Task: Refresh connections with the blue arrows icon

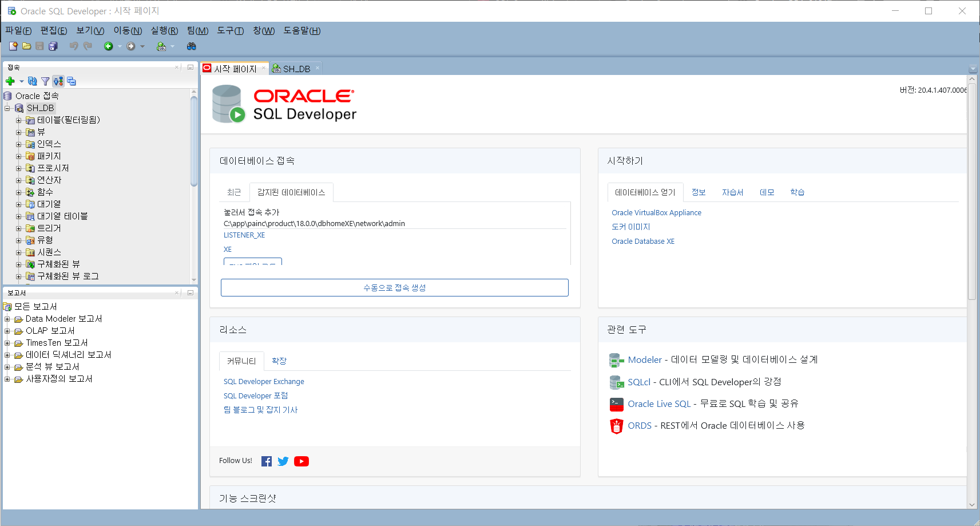Action: pyautogui.click(x=33, y=81)
